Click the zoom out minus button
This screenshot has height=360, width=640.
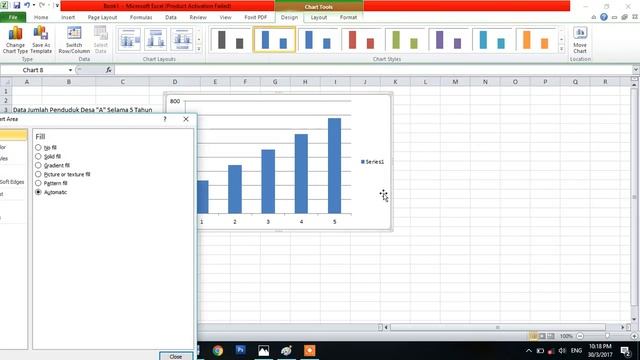(x=580, y=336)
